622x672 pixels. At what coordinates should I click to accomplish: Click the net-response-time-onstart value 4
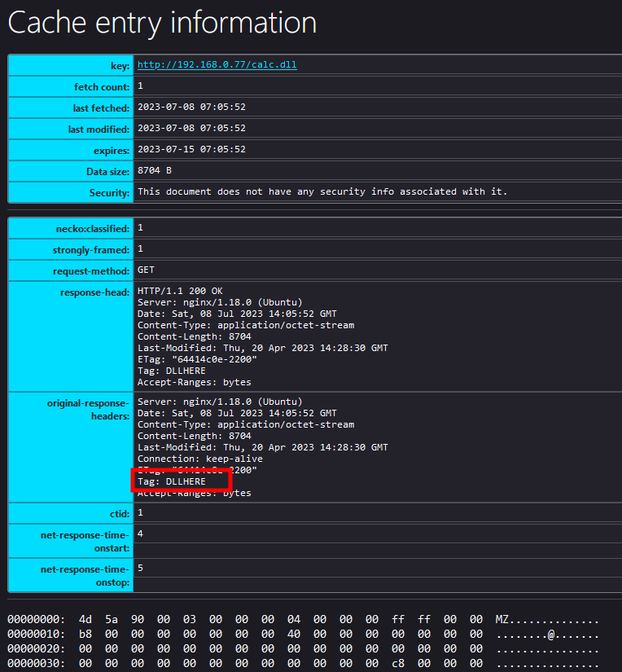[141, 534]
